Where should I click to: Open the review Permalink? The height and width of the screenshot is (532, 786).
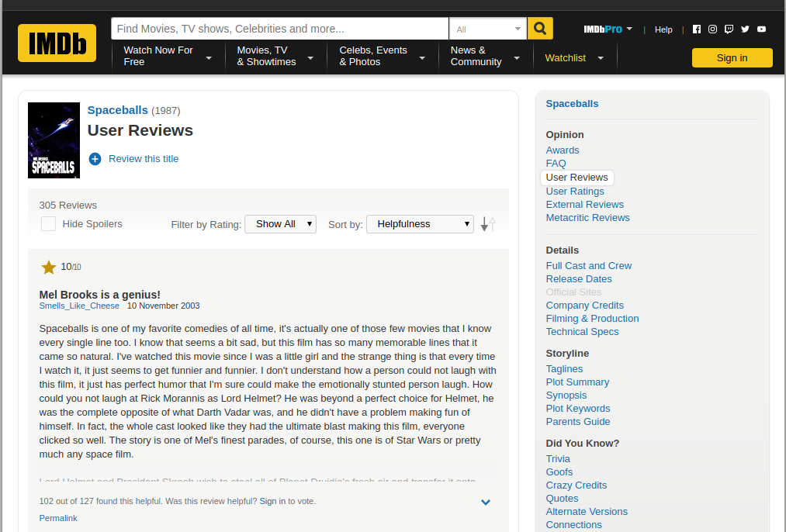[x=58, y=519]
